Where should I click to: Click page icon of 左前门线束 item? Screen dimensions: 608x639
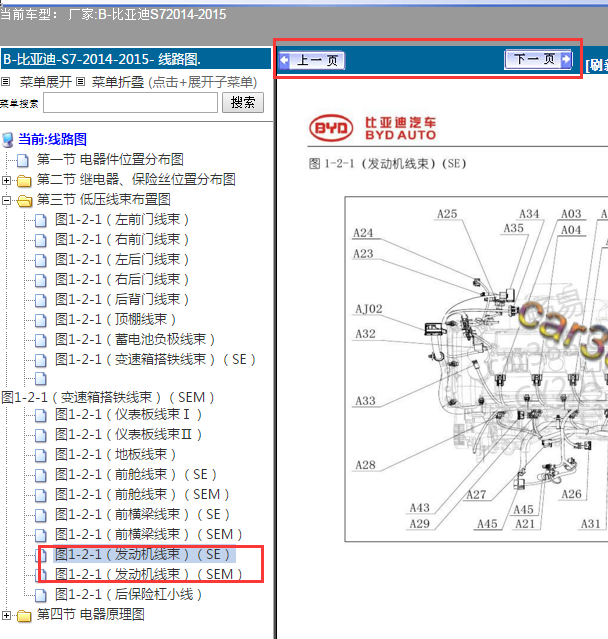[41, 220]
